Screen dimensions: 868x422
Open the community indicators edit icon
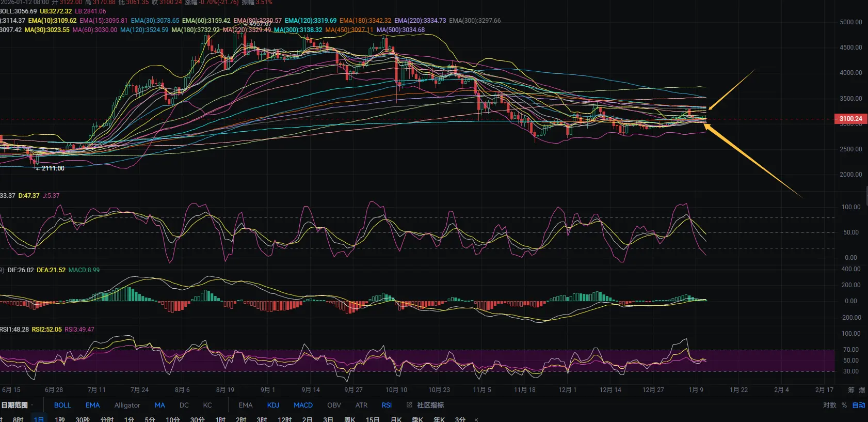[409, 405]
